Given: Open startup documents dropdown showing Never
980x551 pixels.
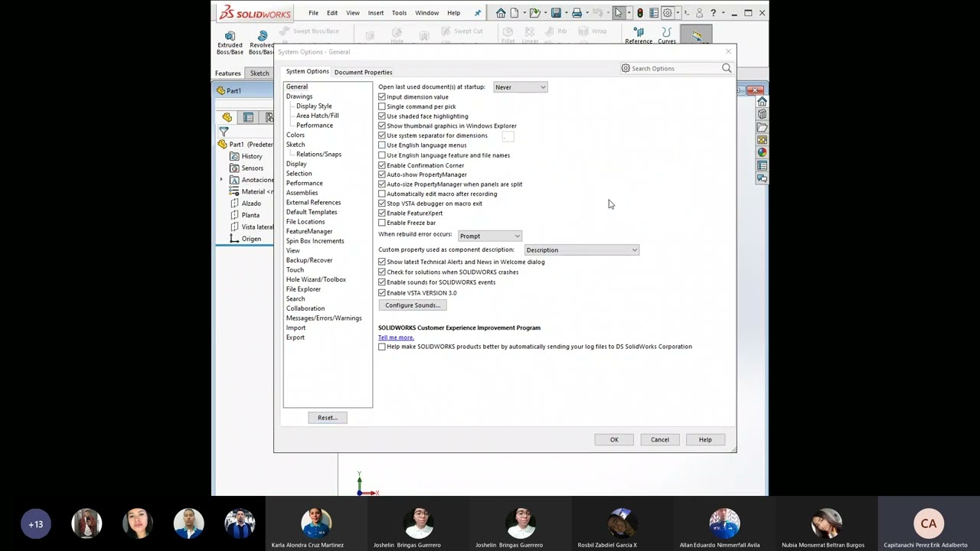Looking at the screenshot, I should click(521, 87).
